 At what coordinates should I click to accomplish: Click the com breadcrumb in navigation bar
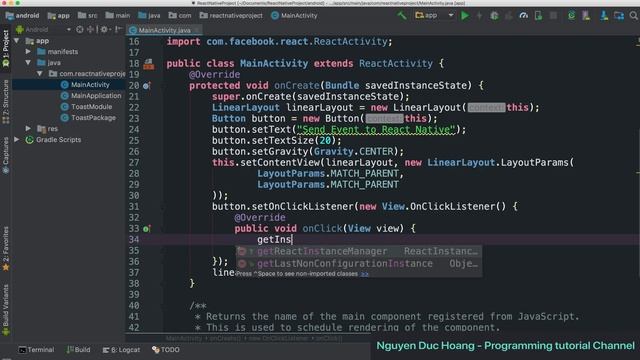180,16
